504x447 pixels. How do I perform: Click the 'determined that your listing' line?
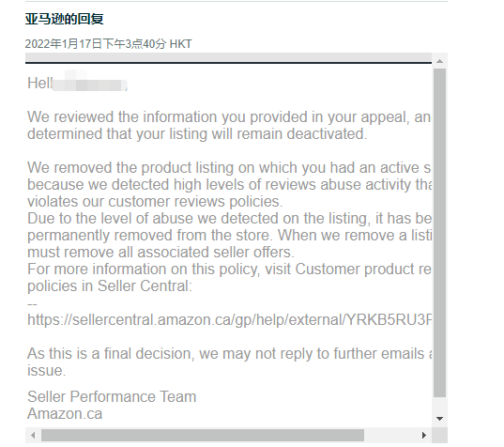point(197,133)
